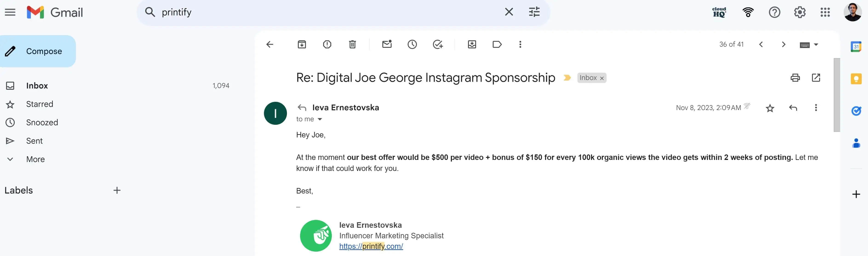This screenshot has width=868, height=256.
Task: Add the email to Tasks
Action: point(437,44)
